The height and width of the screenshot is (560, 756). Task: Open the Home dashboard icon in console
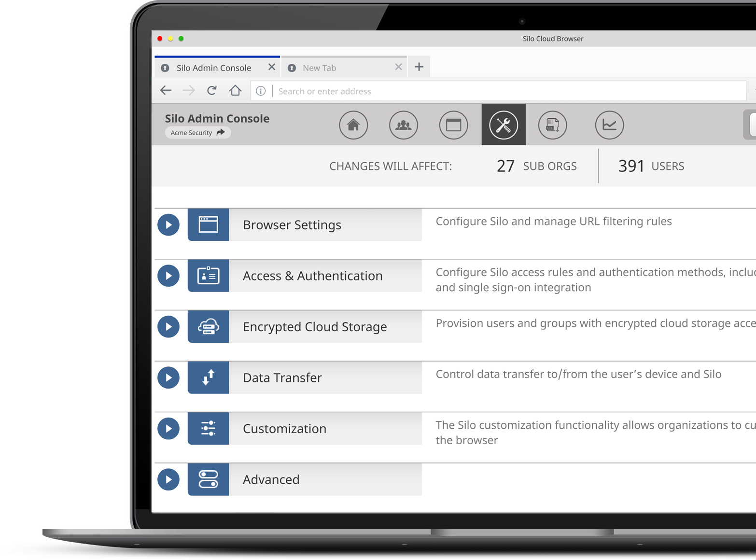(353, 125)
